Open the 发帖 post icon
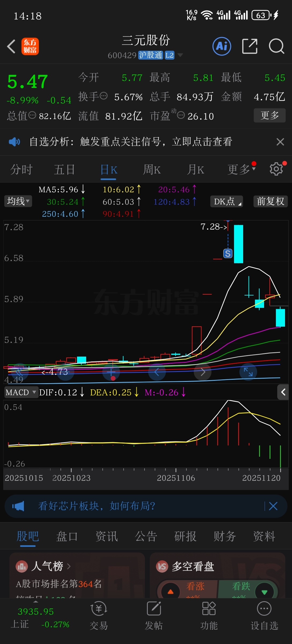The width and height of the screenshot is (292, 644). [154, 616]
